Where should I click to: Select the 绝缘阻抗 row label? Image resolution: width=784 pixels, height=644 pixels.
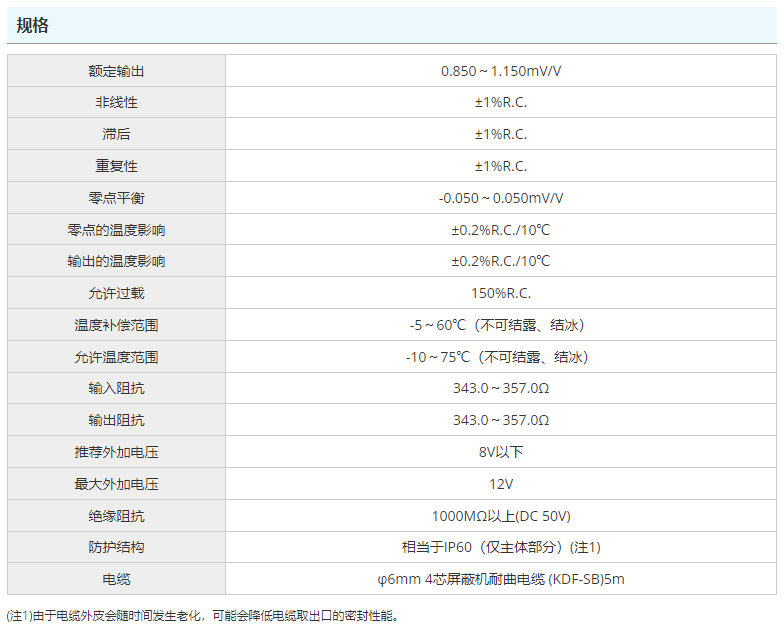116,516
